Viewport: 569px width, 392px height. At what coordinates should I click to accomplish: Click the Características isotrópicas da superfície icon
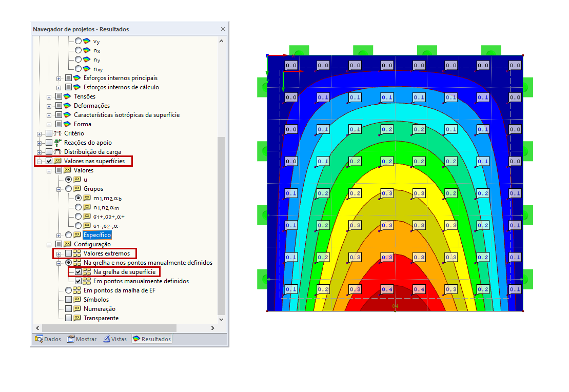point(67,115)
